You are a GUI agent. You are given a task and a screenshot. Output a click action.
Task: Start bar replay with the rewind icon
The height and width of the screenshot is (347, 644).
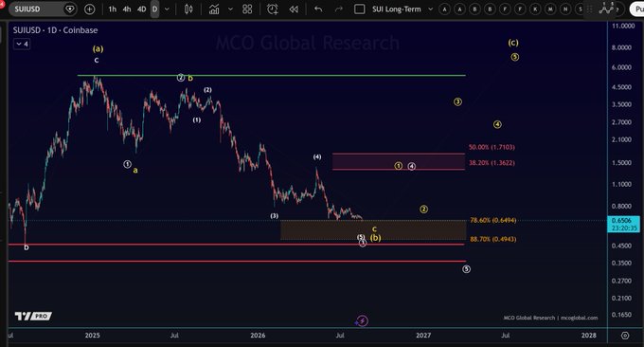294,9
